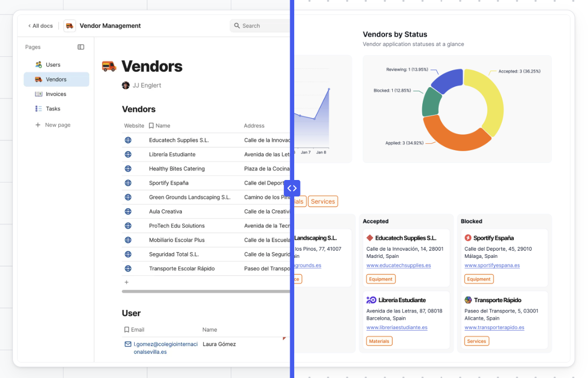The image size is (588, 378).
Task: Click Equipment tag on Educatech Supplies card
Action: pyautogui.click(x=380, y=279)
